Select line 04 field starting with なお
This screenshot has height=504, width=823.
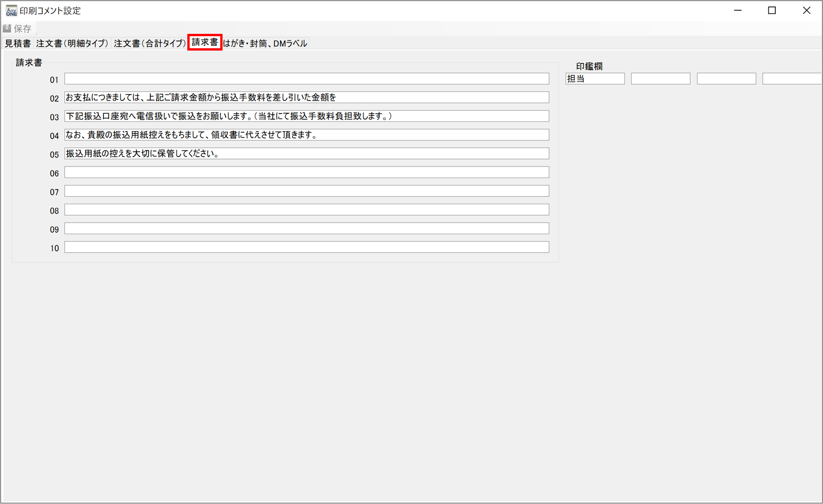pos(306,135)
